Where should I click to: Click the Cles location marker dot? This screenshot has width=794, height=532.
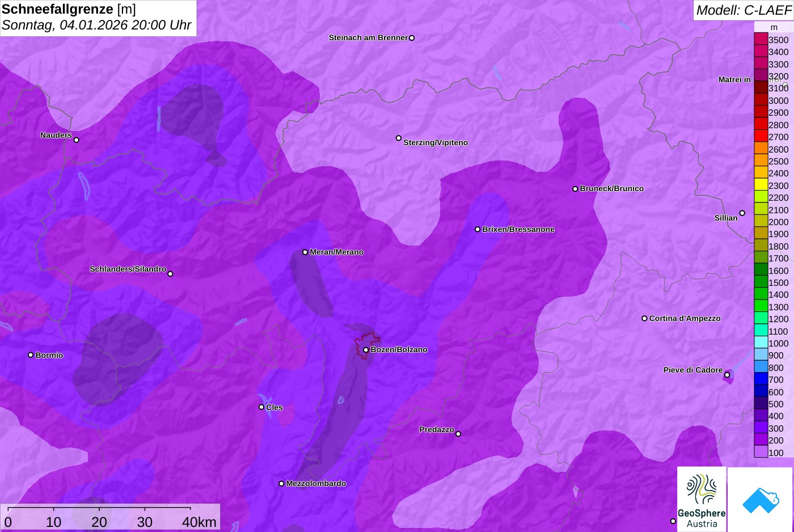click(x=261, y=407)
